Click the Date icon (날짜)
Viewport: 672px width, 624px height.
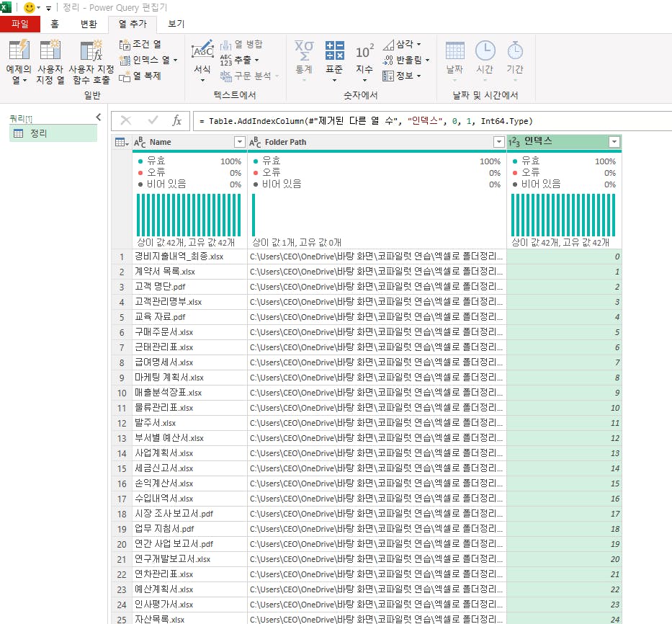pyautogui.click(x=454, y=50)
